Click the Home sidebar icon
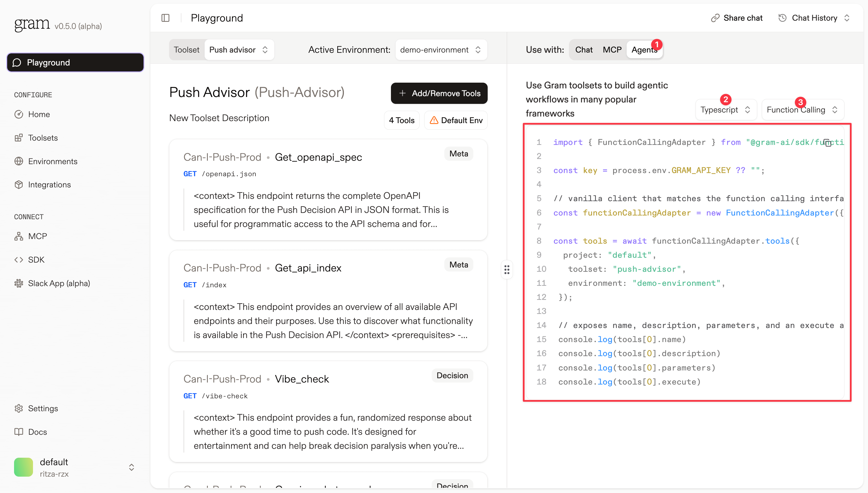The image size is (868, 493). [x=19, y=114]
